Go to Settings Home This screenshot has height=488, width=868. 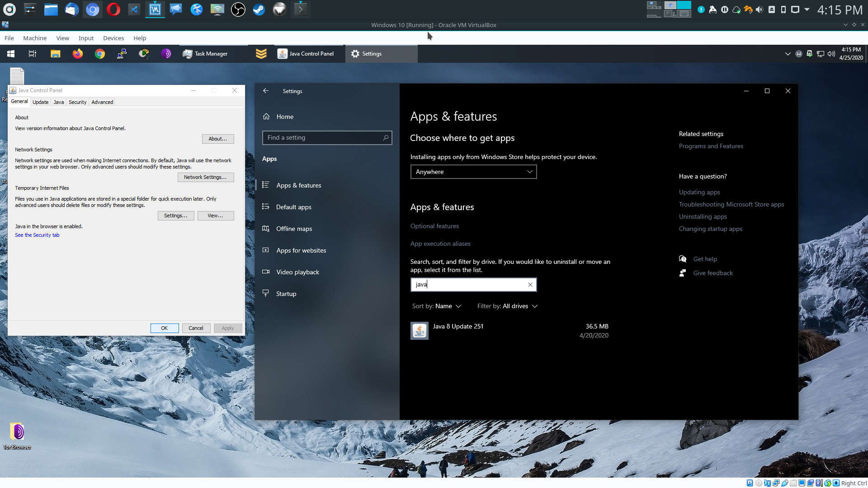click(285, 117)
